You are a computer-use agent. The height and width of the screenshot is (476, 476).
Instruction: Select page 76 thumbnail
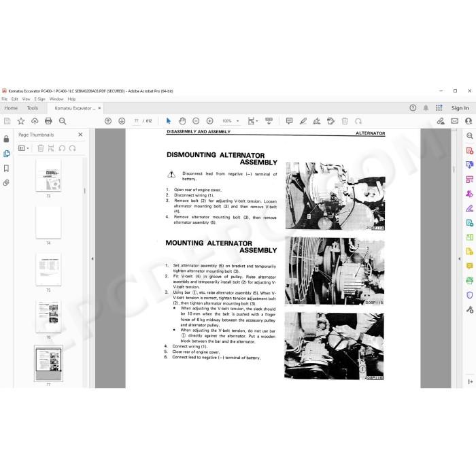pos(48,317)
